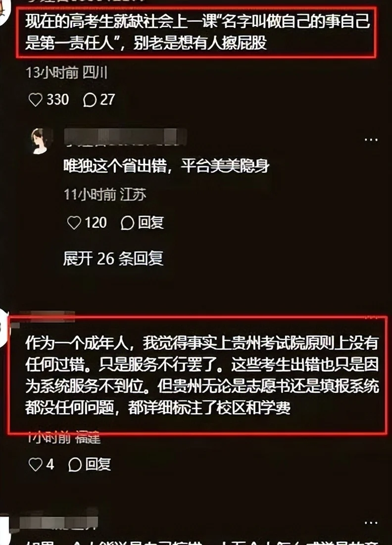Open the blurred username of Jiangsu replier
The image size is (392, 545).
tap(125, 136)
